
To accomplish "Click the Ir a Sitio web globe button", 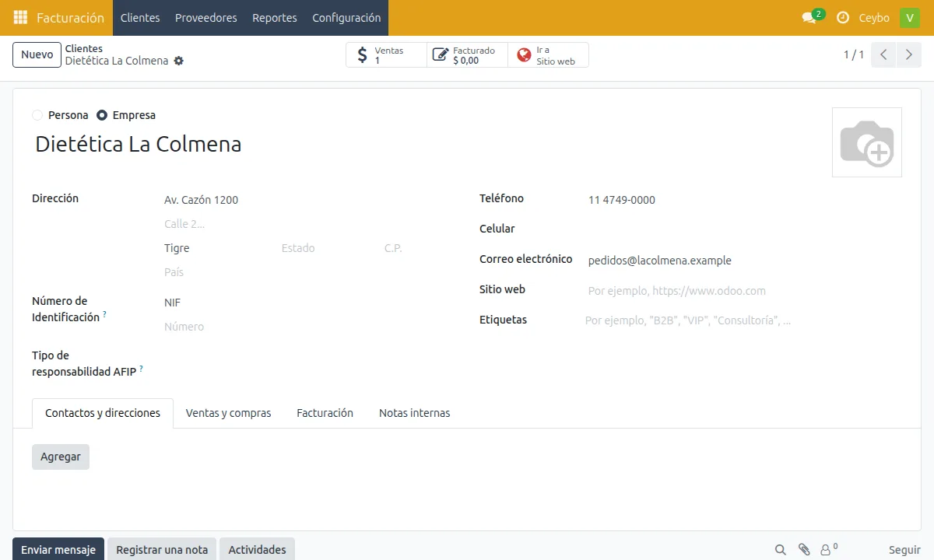I will pyautogui.click(x=548, y=54).
